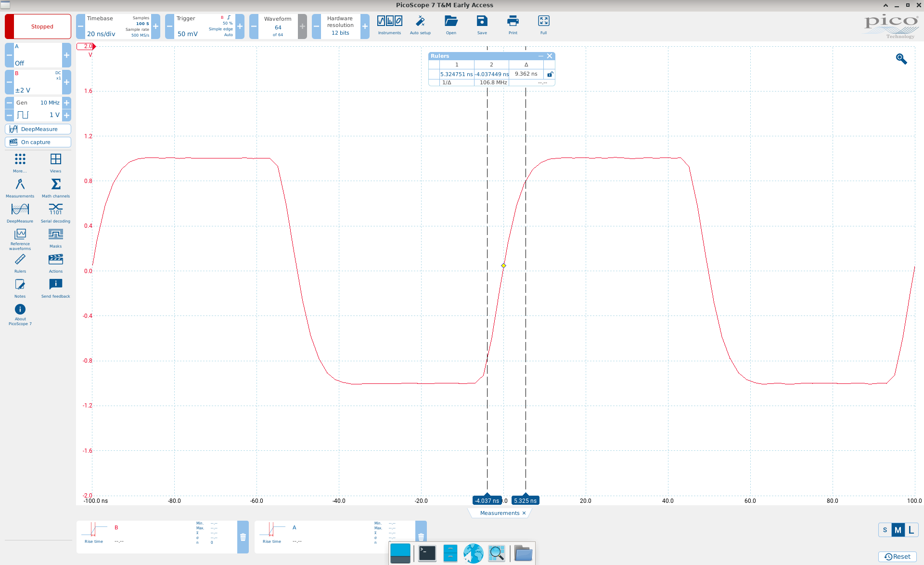Open the Waveform buffer navigator
The height and width of the screenshot is (565, 924).
[x=278, y=26]
